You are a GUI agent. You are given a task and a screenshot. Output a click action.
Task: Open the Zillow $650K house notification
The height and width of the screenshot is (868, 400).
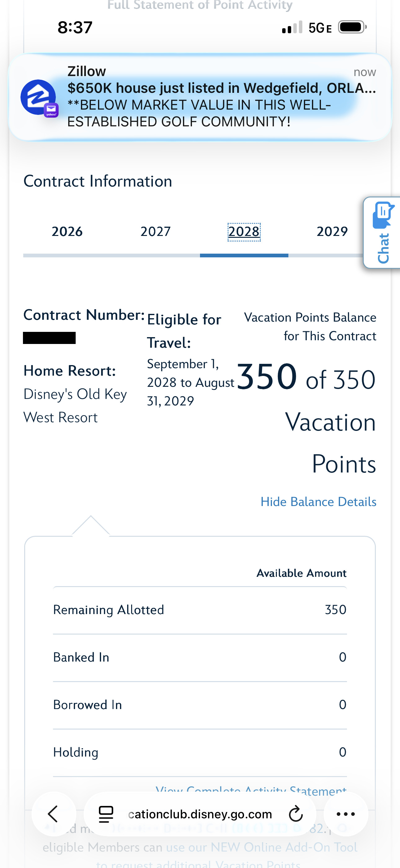click(200, 97)
